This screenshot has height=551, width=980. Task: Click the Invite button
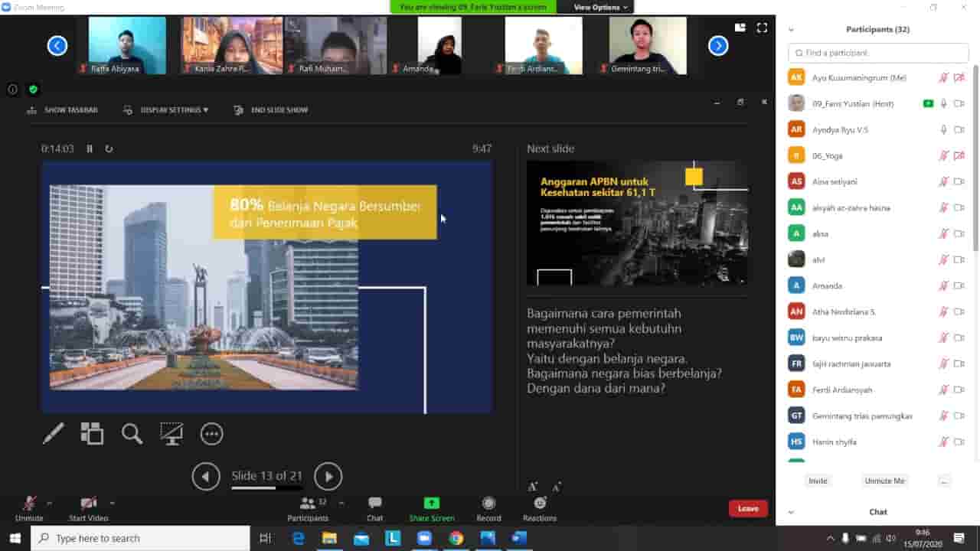(x=818, y=481)
